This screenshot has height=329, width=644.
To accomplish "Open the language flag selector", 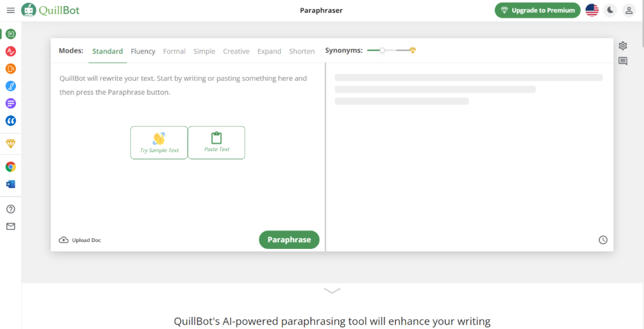I will tap(592, 10).
